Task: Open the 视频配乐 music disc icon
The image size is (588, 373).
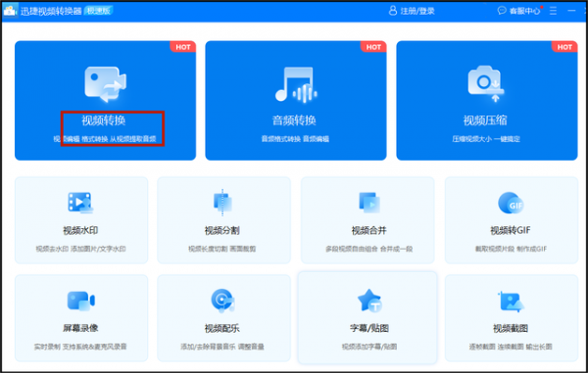Action: 222,301
